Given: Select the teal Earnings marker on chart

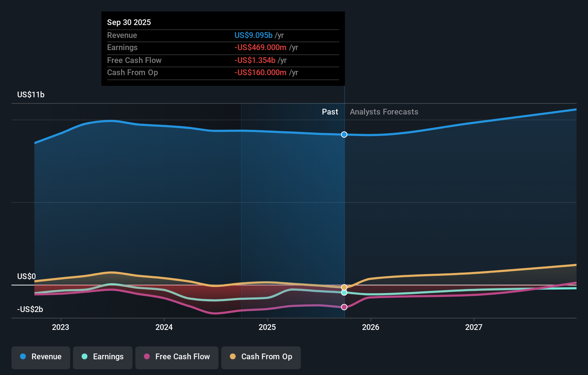Looking at the screenshot, I should click(344, 293).
